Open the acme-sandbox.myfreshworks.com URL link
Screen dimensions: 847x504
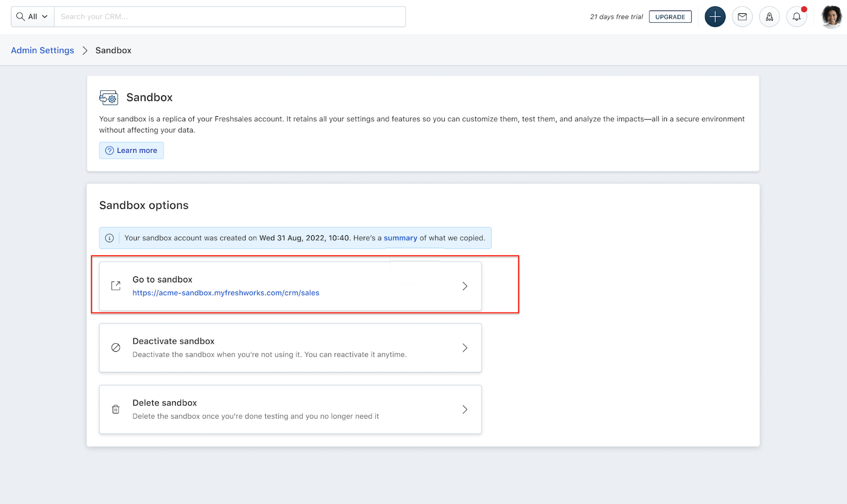226,292
